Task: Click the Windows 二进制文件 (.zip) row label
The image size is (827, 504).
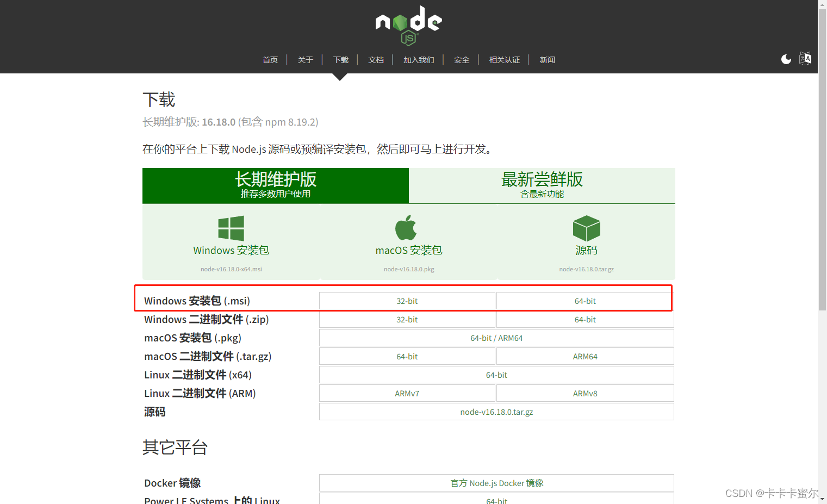Action: [x=207, y=320]
